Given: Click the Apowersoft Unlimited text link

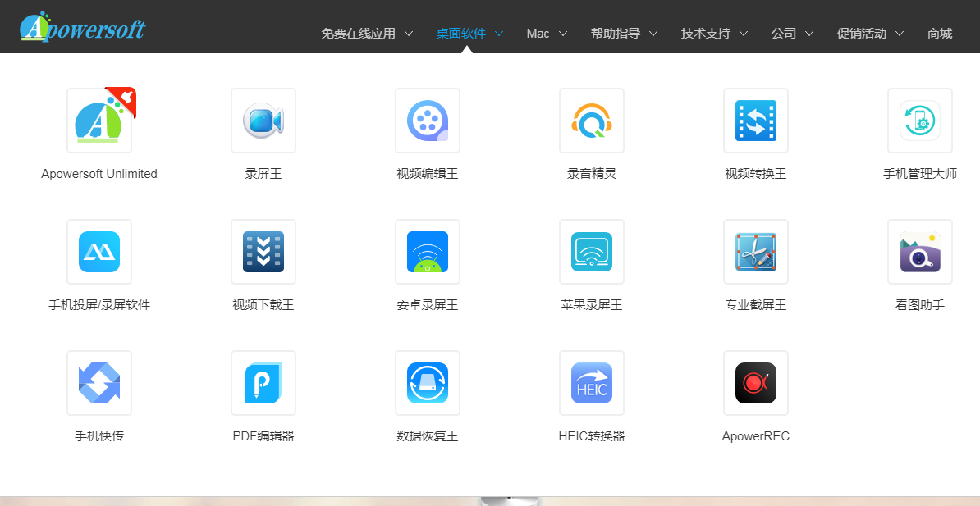Looking at the screenshot, I should tap(99, 174).
